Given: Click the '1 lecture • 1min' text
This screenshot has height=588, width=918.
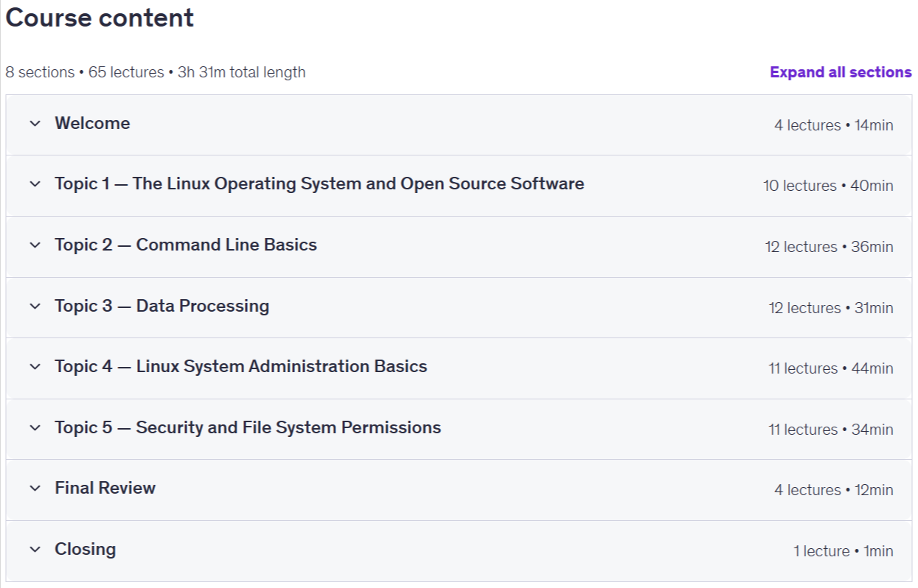Looking at the screenshot, I should point(844,551).
